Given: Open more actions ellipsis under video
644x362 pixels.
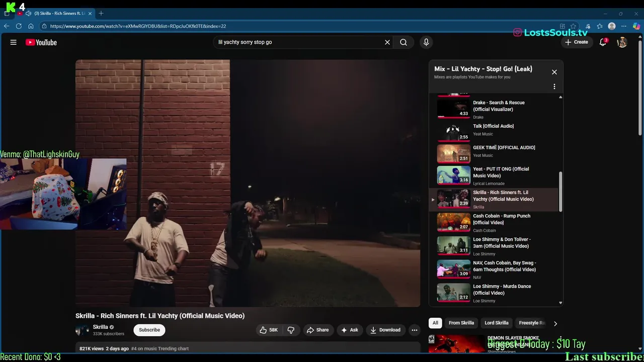Looking at the screenshot, I should click(x=415, y=330).
